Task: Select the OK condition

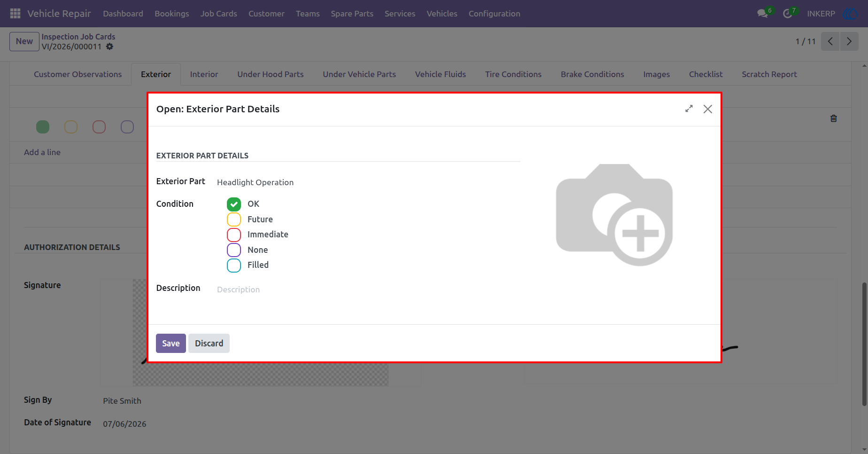Action: click(234, 204)
